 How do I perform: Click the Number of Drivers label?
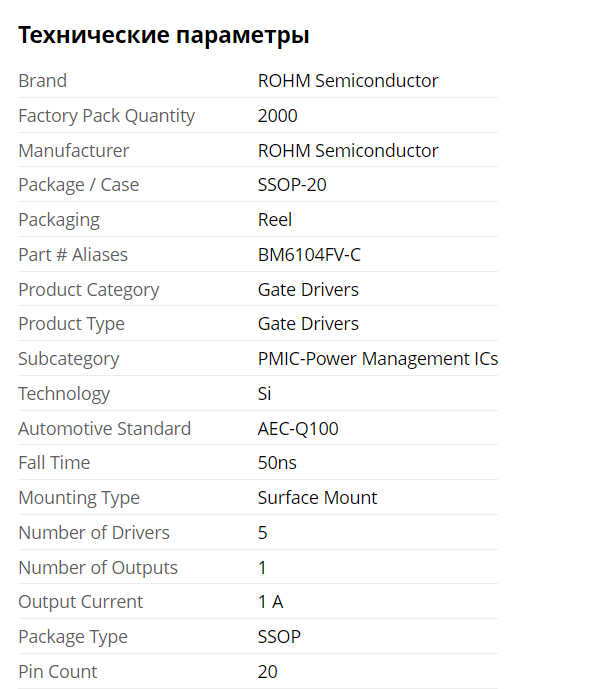coord(94,533)
